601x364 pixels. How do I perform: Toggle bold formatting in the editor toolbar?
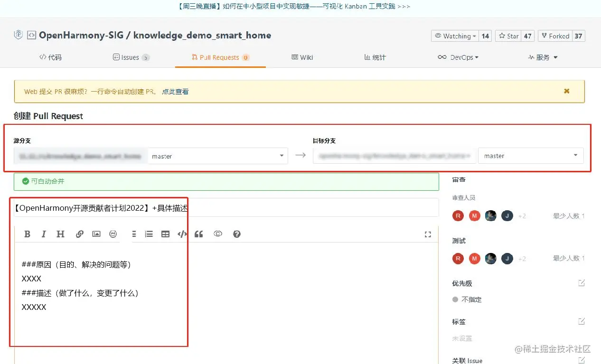coord(28,234)
